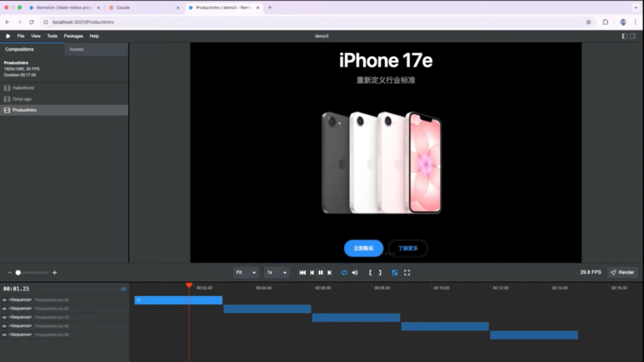The image size is (644, 362).
Task: Bookmark this page with star icon
Action: click(x=589, y=22)
